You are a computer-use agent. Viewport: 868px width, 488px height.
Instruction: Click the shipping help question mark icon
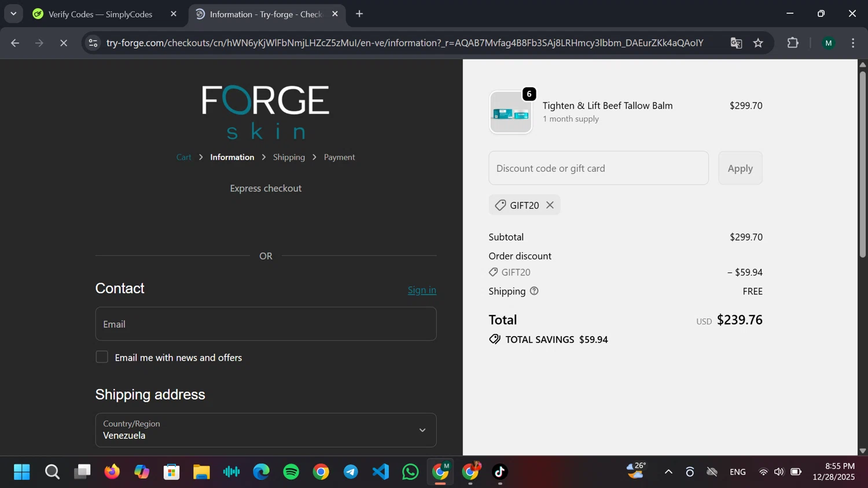click(534, 291)
